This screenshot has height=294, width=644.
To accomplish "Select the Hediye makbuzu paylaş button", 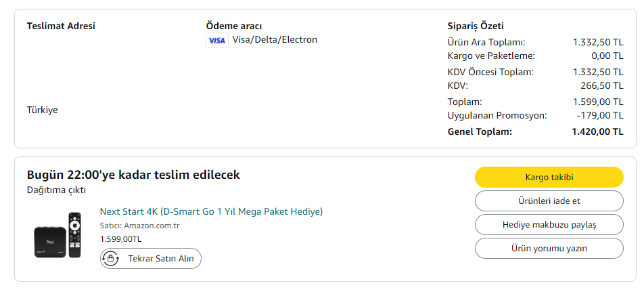I will pyautogui.click(x=549, y=224).
